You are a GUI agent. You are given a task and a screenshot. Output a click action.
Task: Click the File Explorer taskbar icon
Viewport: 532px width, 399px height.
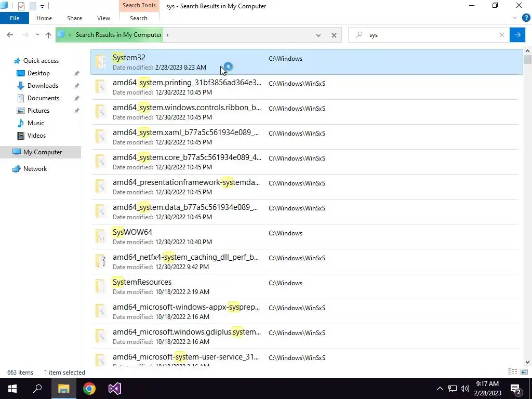pos(63,389)
